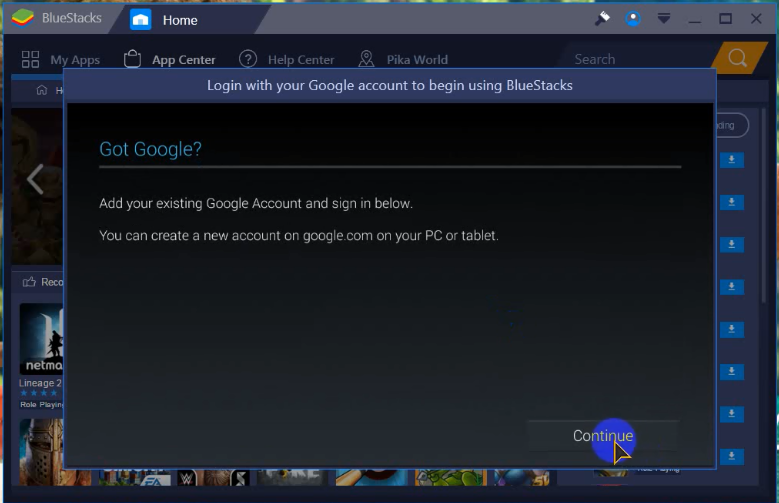Open the user account icon
Image resolution: width=779 pixels, height=503 pixels.
click(x=633, y=19)
